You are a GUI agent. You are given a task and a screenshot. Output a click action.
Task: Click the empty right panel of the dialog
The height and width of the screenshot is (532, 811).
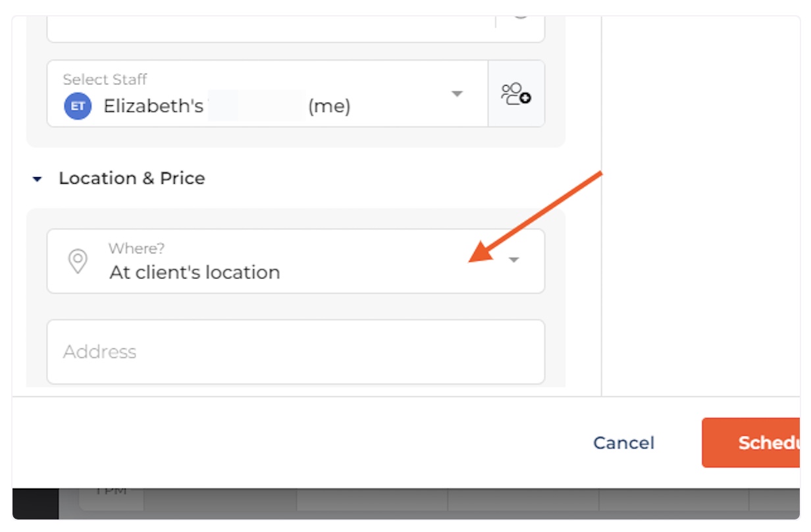pos(700,205)
